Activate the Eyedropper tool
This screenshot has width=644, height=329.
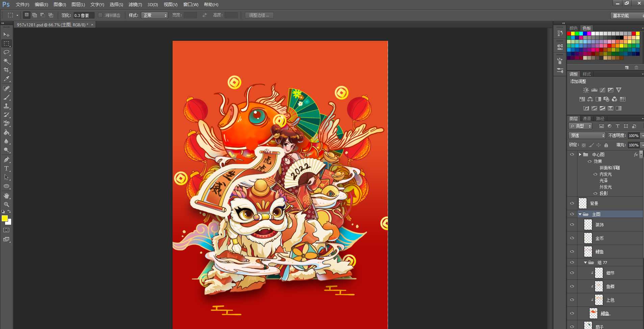pyautogui.click(x=6, y=79)
